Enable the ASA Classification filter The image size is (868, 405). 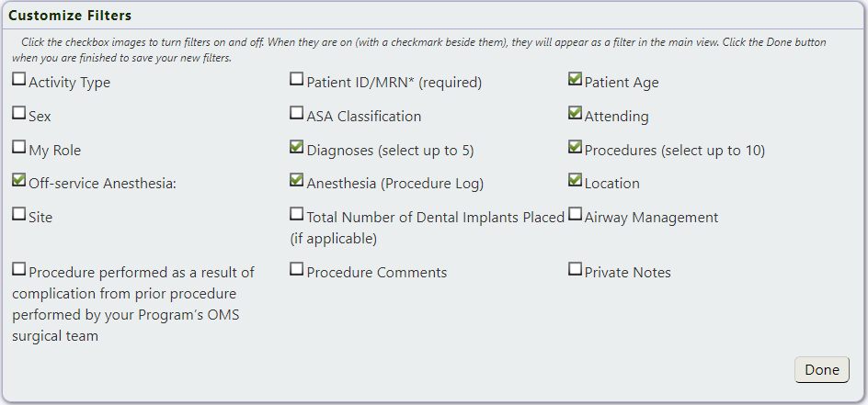297,113
